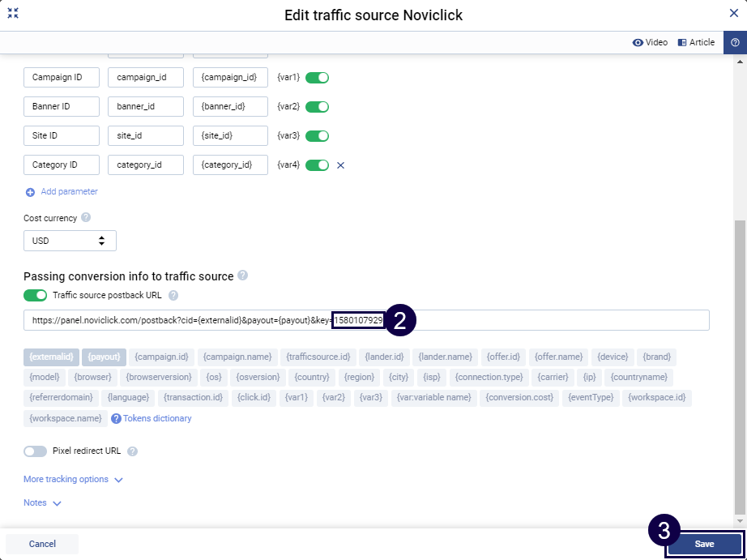The height and width of the screenshot is (560, 747).
Task: Expand the Notes section
Action: point(42,503)
